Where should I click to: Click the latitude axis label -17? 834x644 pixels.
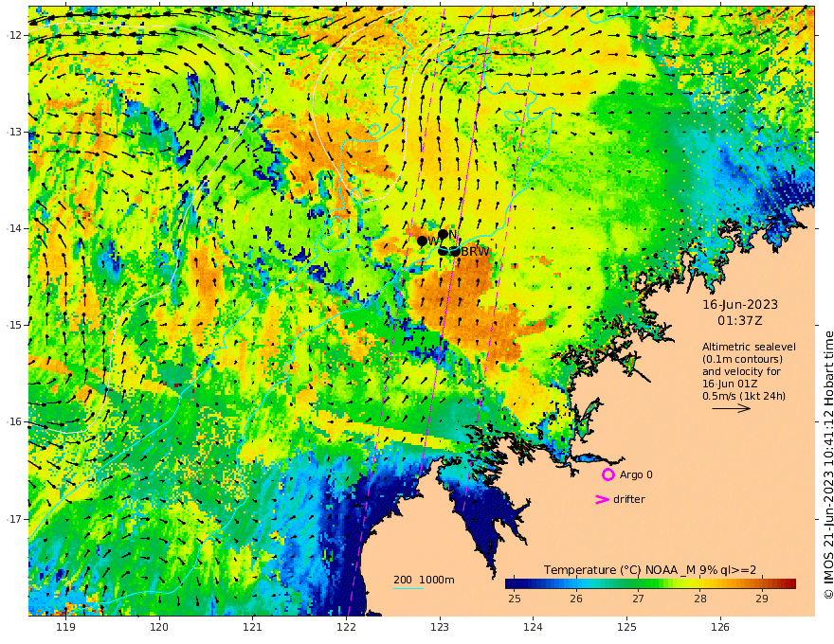[x=14, y=519]
